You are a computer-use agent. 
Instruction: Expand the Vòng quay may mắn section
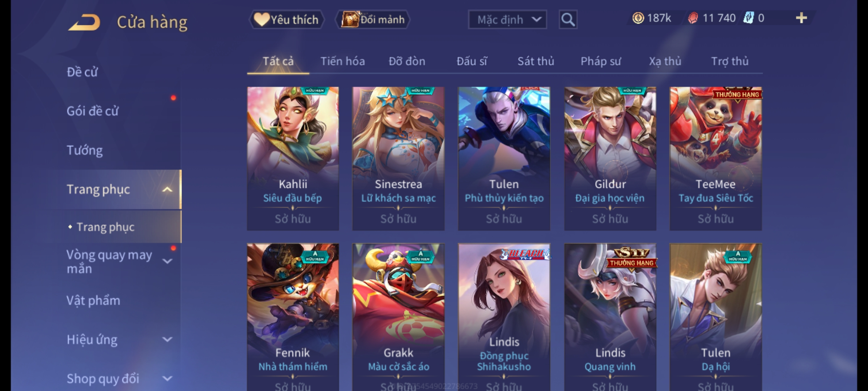[167, 261]
